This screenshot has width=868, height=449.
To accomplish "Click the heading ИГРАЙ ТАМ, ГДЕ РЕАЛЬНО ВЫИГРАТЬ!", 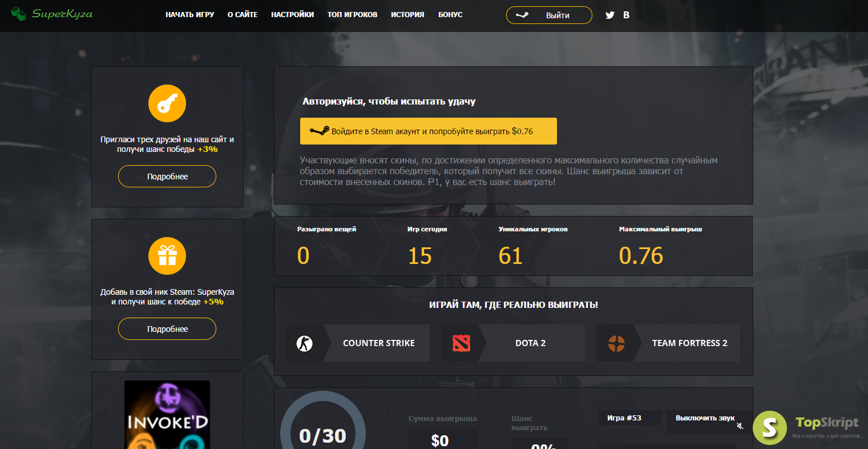I will point(514,305).
